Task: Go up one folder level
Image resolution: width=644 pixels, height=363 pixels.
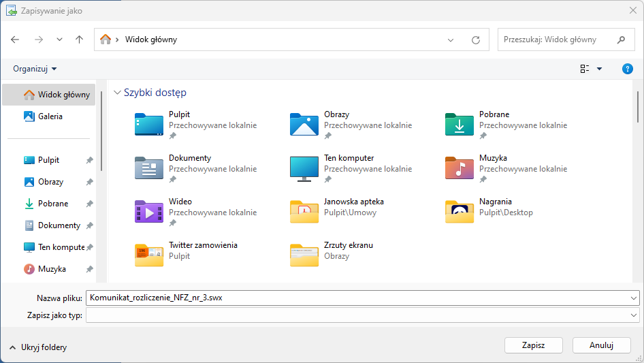Action: 79,40
